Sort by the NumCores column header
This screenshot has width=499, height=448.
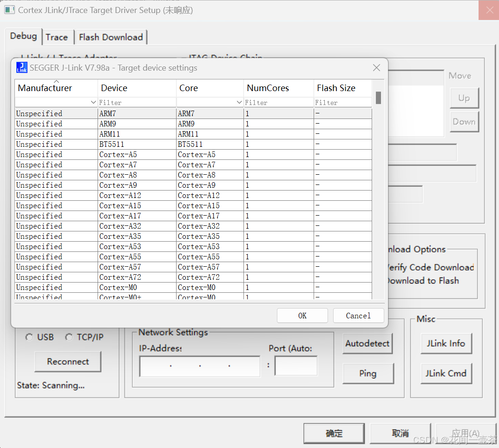tap(279, 88)
